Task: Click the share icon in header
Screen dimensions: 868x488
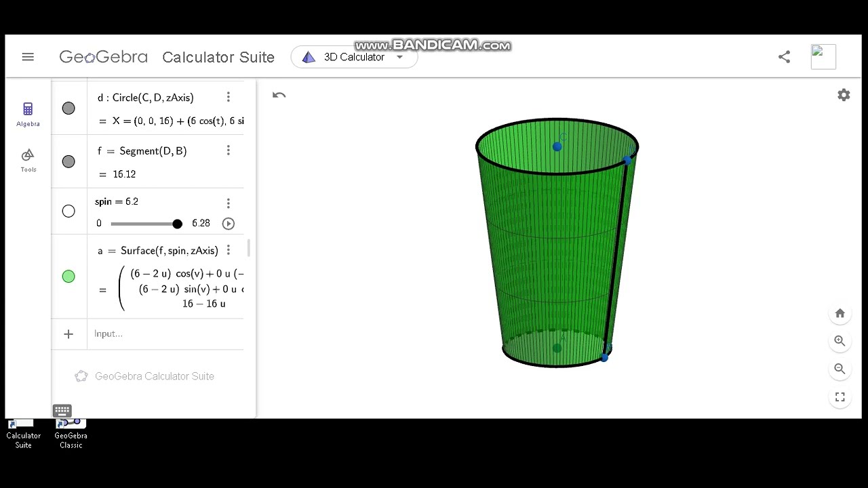Action: click(784, 57)
